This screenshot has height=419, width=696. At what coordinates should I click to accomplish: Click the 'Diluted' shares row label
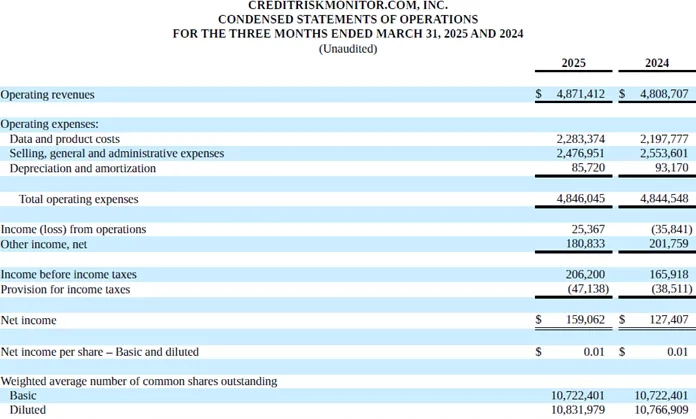click(28, 410)
